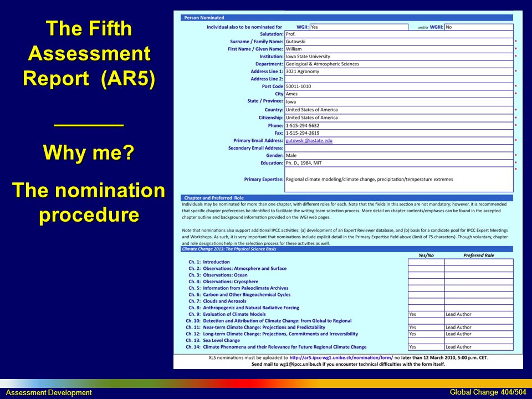This screenshot has width=532, height=399.
Task: Click the Lead Author cell for Ch. 9
Action: 479,315
